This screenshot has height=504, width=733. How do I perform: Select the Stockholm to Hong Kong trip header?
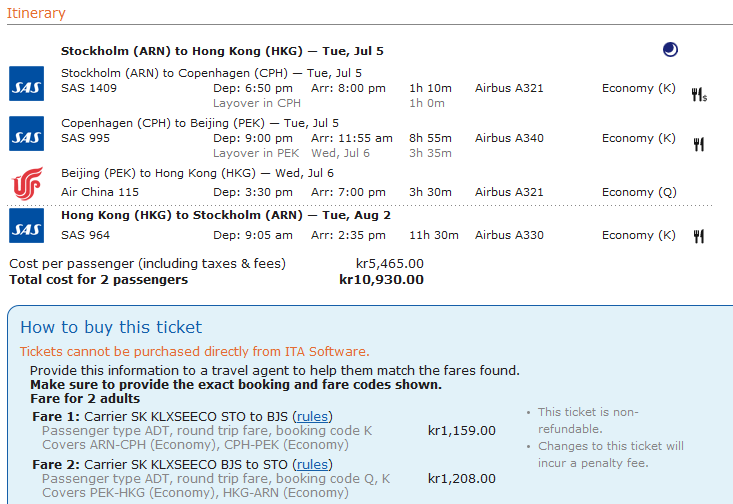click(222, 50)
